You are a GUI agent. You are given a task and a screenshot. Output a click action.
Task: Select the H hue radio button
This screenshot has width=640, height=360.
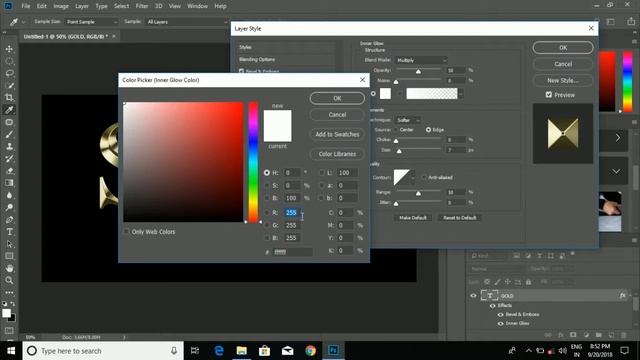click(267, 173)
